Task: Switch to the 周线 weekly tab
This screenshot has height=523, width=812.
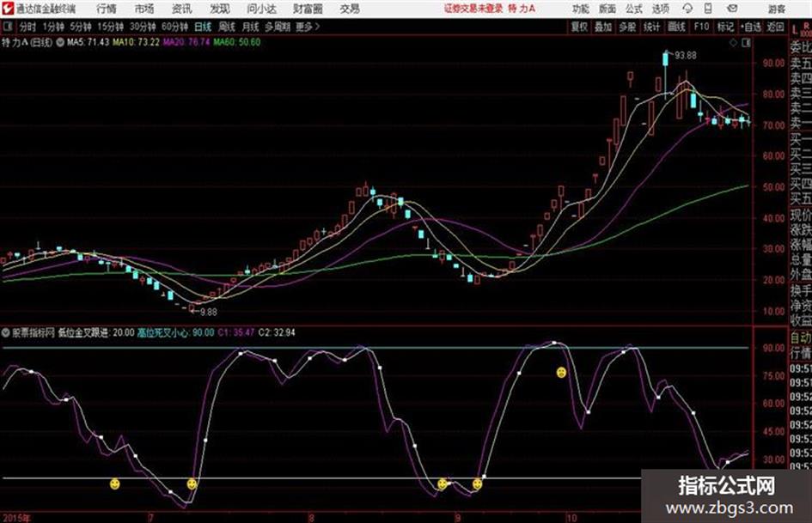Action: 227,27
